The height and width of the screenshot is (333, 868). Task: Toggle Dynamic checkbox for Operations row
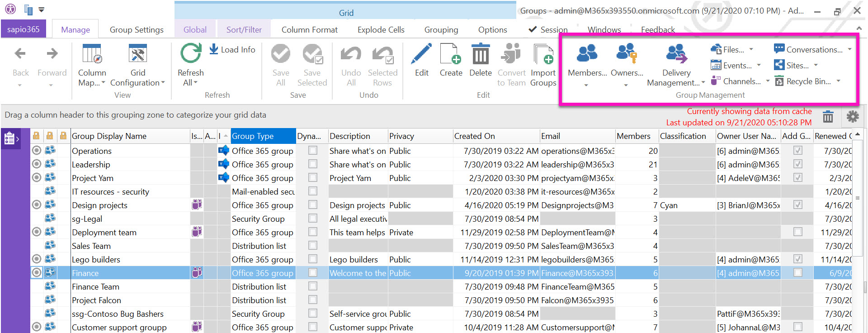312,150
